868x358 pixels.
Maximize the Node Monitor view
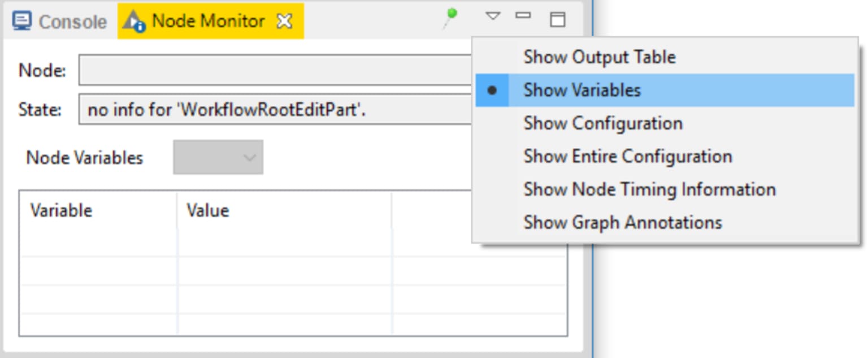pyautogui.click(x=557, y=19)
